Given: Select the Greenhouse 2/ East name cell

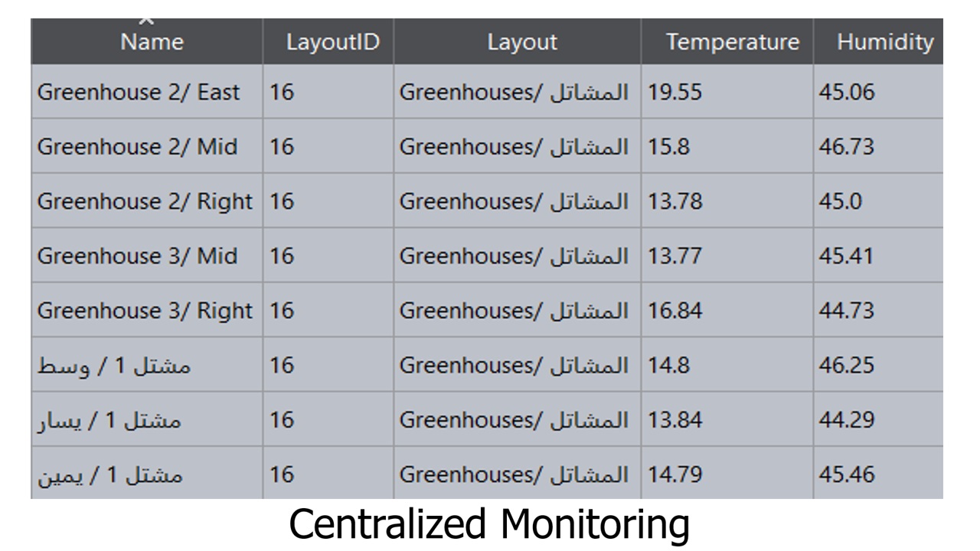Looking at the screenshot, I should point(139,93).
